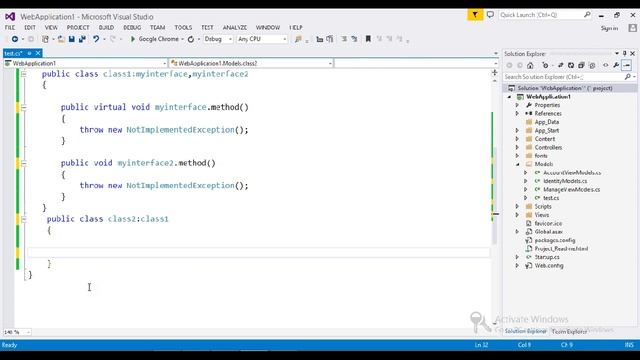Viewport: 640px width, 360px height.
Task: Open the VIEW menu
Action: pos(51,27)
